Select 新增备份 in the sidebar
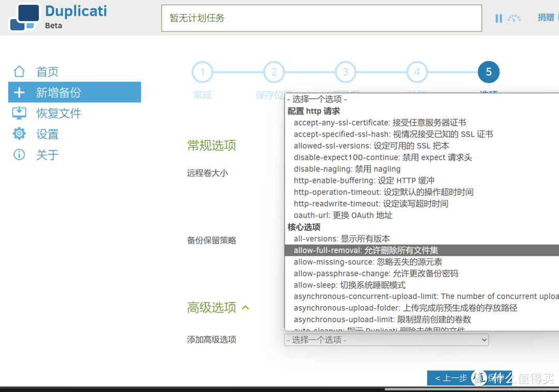 pyautogui.click(x=75, y=92)
